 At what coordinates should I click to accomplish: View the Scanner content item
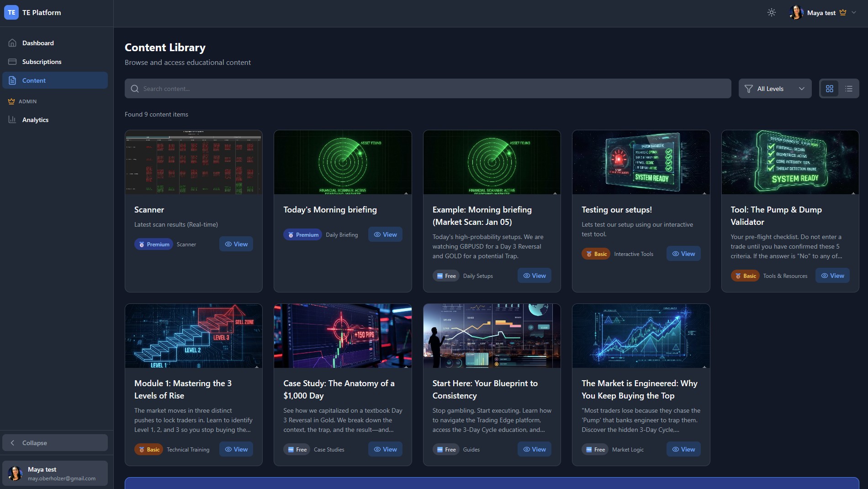point(236,244)
